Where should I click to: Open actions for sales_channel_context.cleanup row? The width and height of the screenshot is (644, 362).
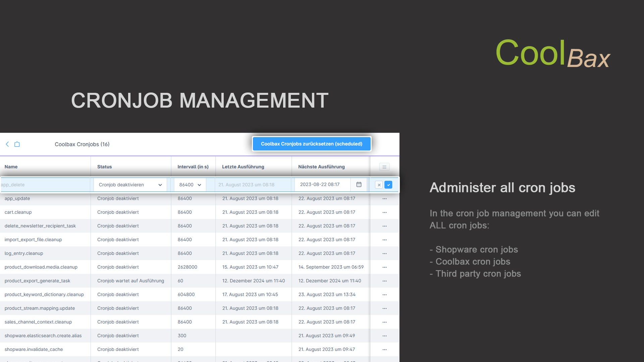[x=384, y=322]
